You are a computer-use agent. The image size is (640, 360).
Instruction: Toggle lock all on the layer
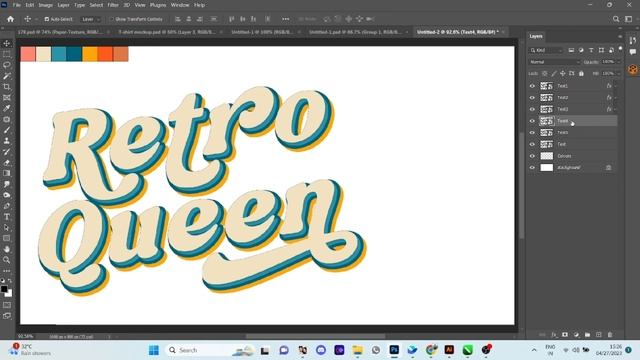tap(581, 73)
